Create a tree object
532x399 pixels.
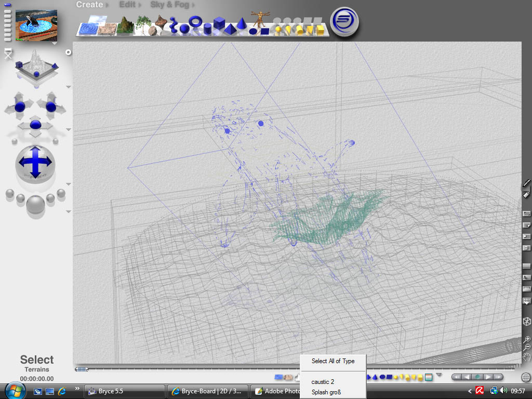(x=143, y=24)
